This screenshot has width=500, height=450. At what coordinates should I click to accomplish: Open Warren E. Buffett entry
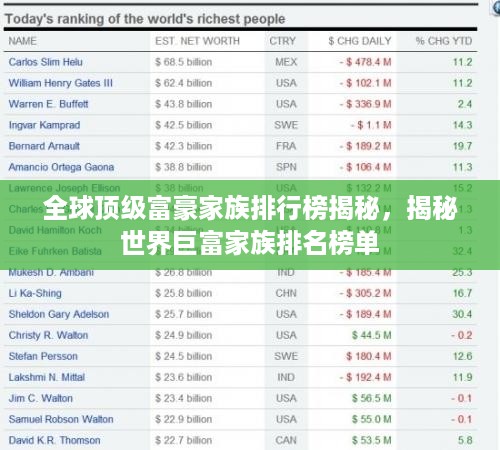49,104
